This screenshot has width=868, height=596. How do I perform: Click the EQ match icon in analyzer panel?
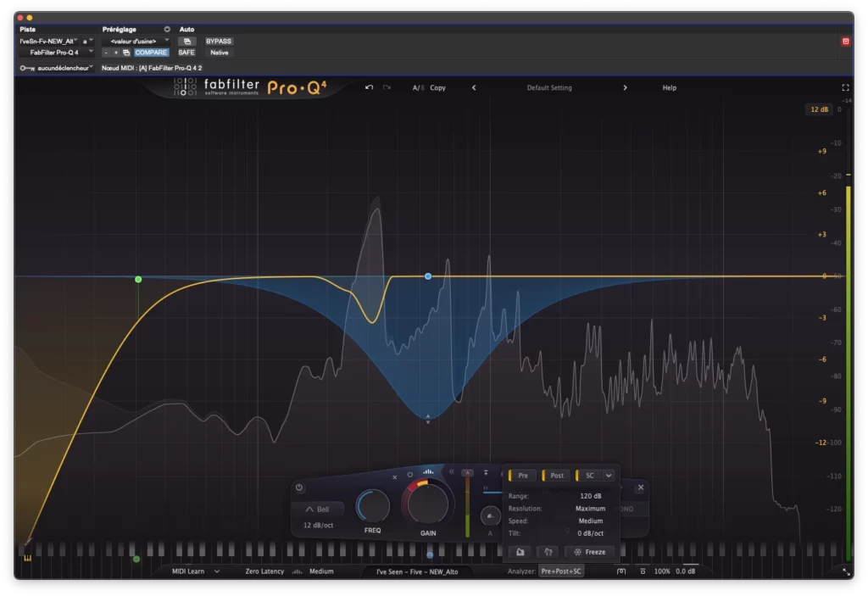click(548, 552)
